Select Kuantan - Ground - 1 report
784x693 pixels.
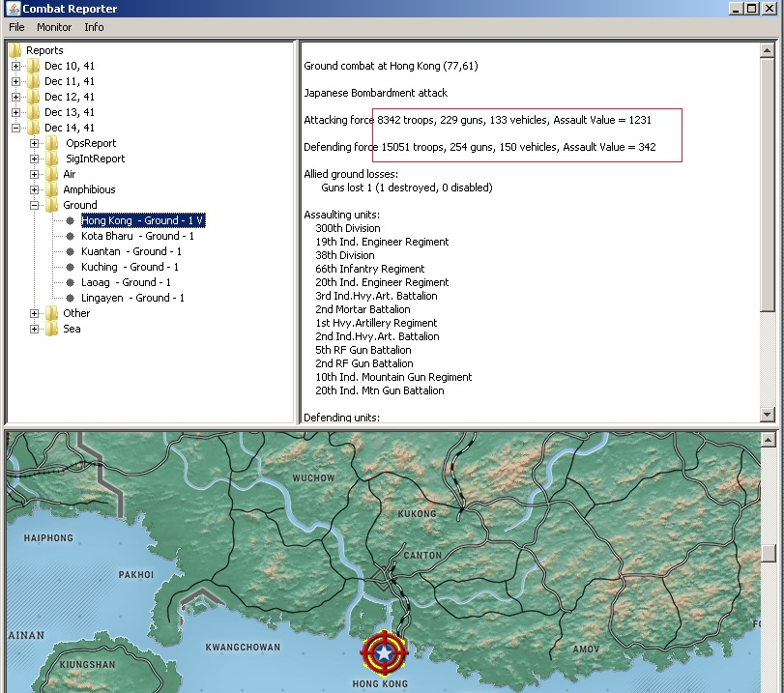tap(131, 251)
